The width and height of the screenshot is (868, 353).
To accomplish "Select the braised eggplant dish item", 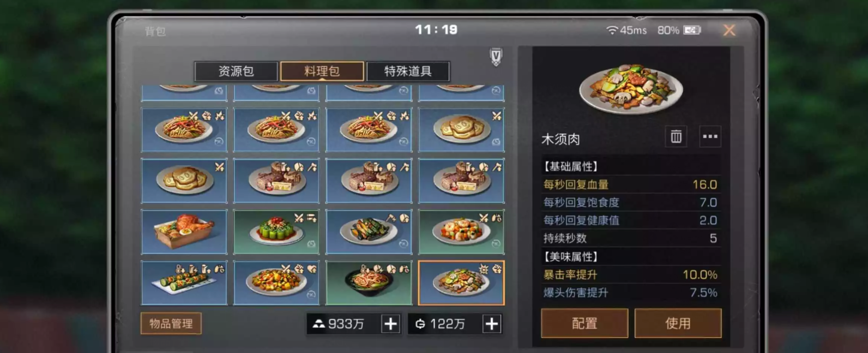I will click(x=369, y=231).
